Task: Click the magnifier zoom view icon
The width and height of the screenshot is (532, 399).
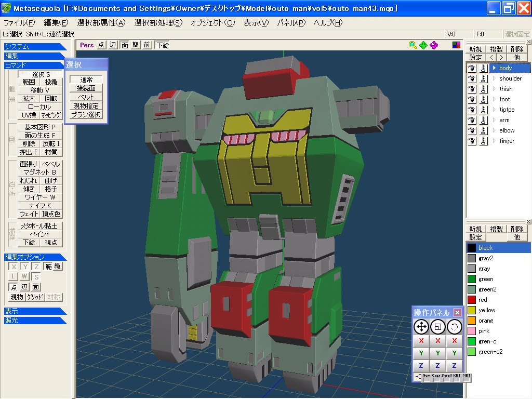Action: (x=413, y=45)
